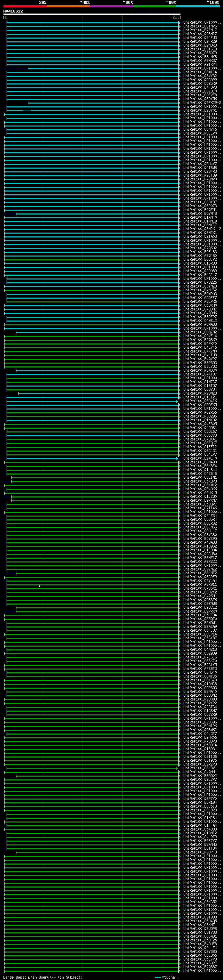Click the green ~80% legend segment
223x980 pixels.
pos(155,6)
